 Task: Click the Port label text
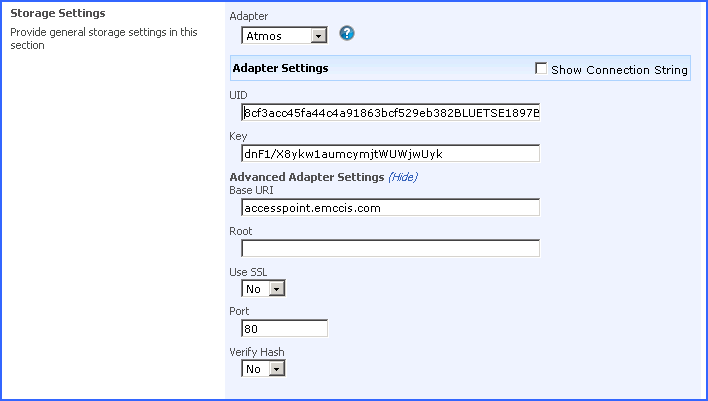240,312
